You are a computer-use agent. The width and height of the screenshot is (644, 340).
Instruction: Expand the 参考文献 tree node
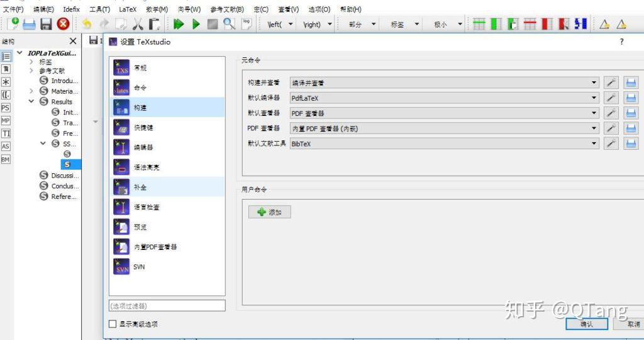(x=31, y=71)
